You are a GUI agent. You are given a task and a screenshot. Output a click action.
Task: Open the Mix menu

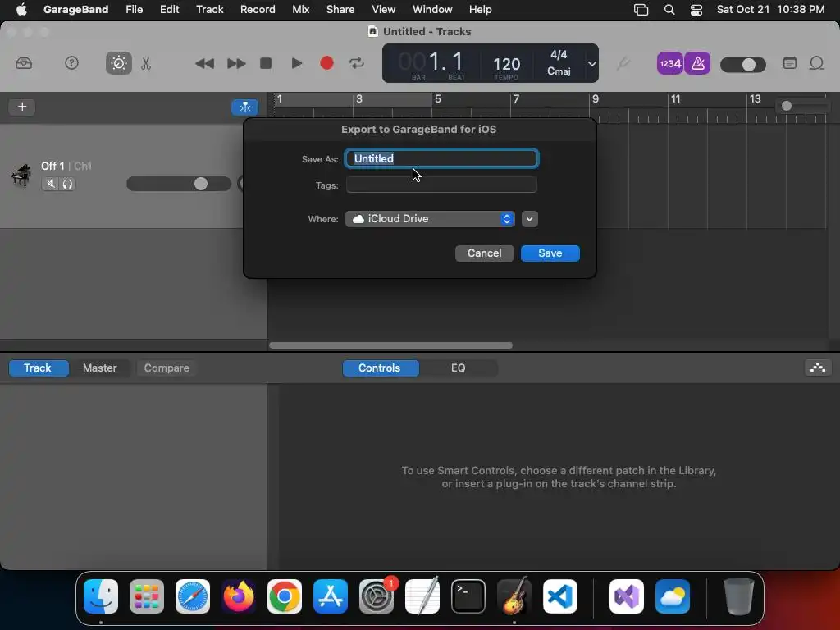click(300, 9)
